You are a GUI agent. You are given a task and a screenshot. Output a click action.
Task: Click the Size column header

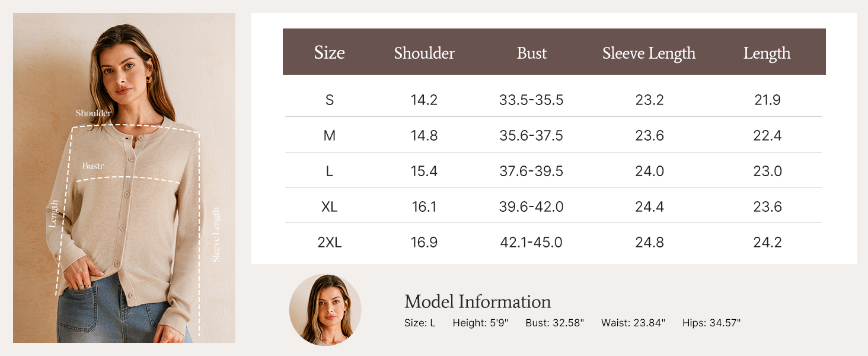[329, 53]
